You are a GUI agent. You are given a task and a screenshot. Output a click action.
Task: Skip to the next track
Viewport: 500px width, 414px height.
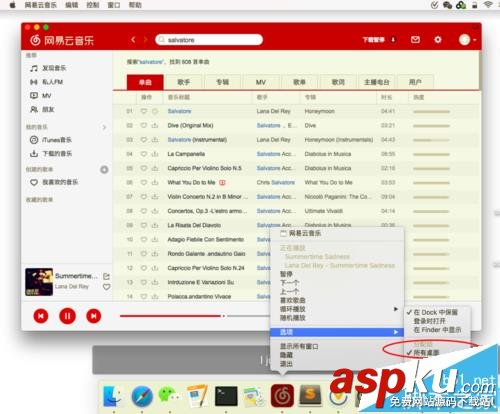click(94, 316)
